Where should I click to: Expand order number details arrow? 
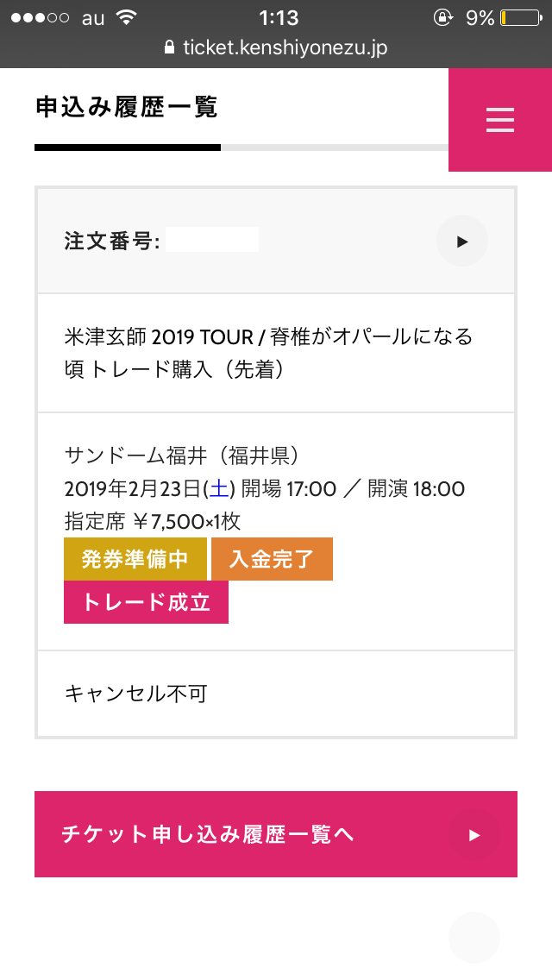point(462,242)
